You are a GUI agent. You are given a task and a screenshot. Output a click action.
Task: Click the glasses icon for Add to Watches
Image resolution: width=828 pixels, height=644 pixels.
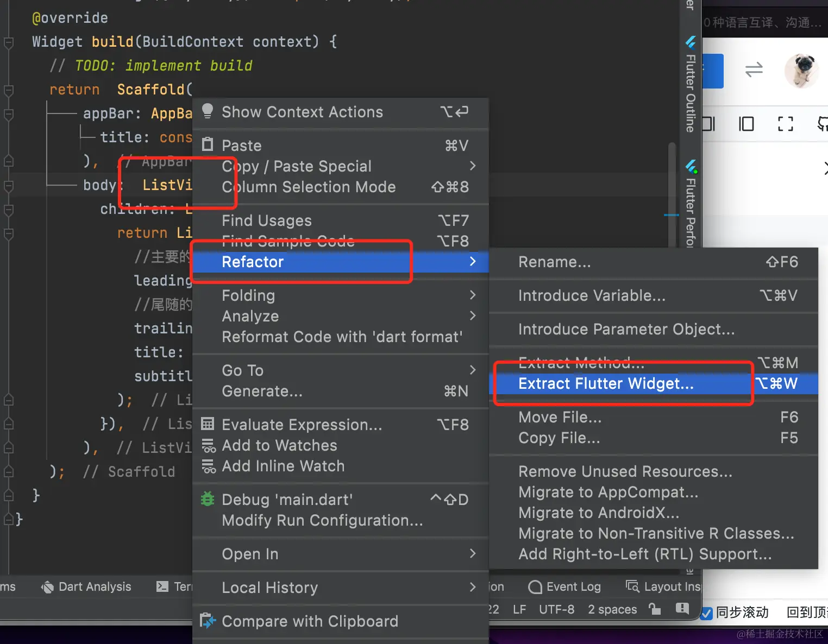[208, 445]
